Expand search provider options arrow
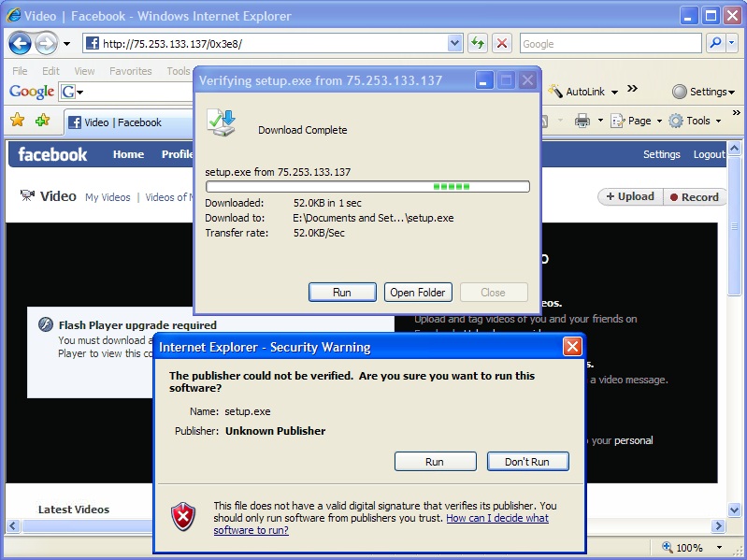 [x=732, y=43]
